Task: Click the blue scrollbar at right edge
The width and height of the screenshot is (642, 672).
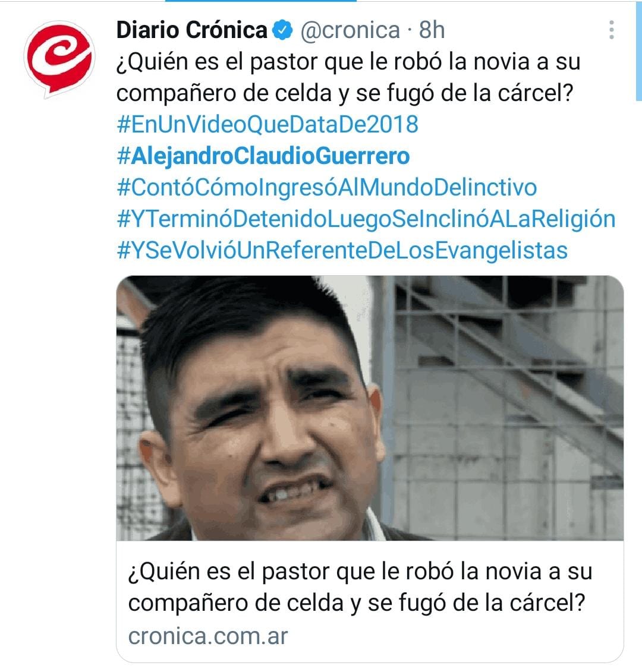Action: 638,51
